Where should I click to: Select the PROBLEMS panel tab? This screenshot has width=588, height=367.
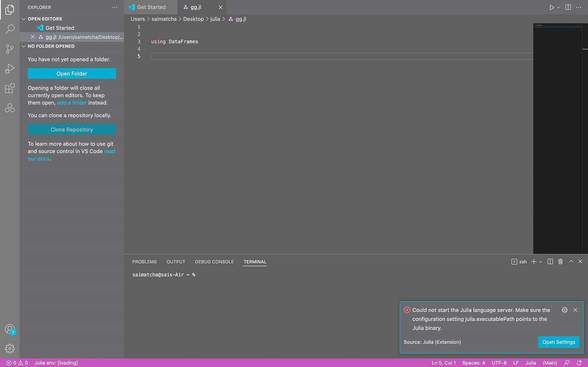(144, 261)
